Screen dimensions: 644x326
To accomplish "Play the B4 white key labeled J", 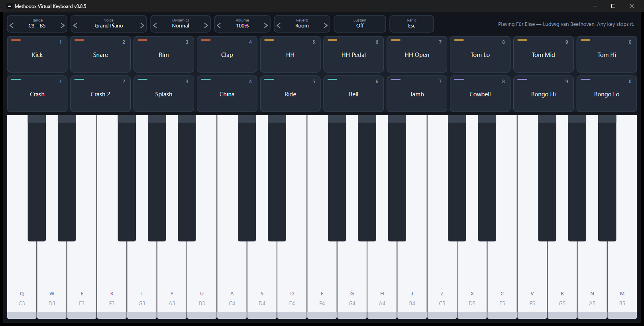I will click(412, 279).
